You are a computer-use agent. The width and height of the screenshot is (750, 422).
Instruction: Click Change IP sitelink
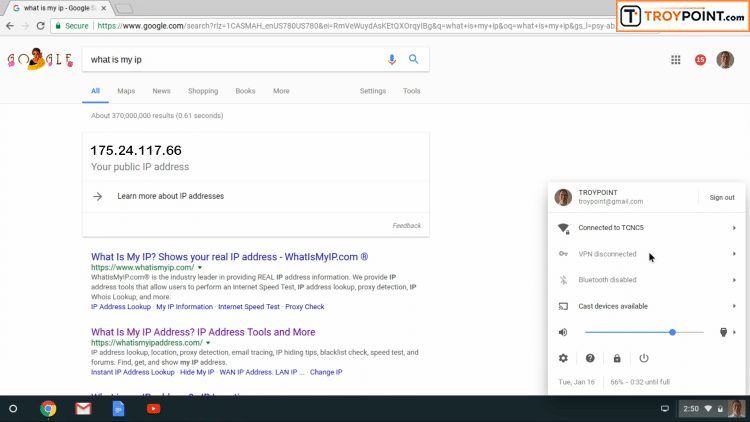click(326, 372)
